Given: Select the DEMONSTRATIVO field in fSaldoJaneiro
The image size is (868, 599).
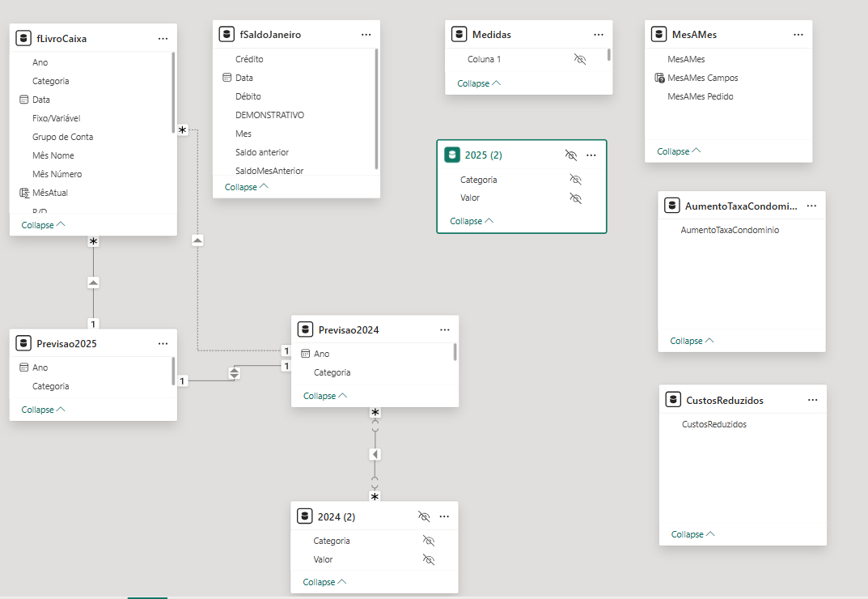Looking at the screenshot, I should tap(269, 115).
